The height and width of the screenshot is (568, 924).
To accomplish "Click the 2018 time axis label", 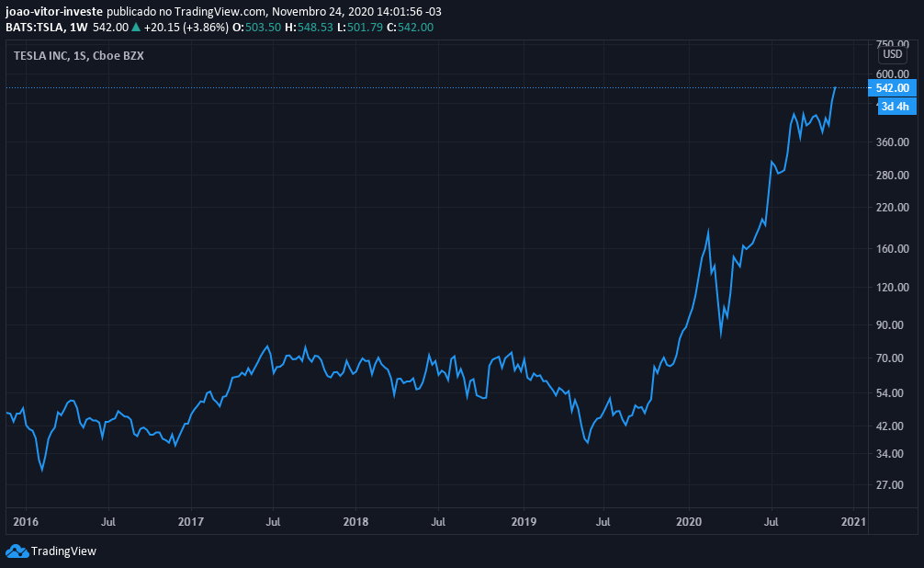I will pos(356,522).
